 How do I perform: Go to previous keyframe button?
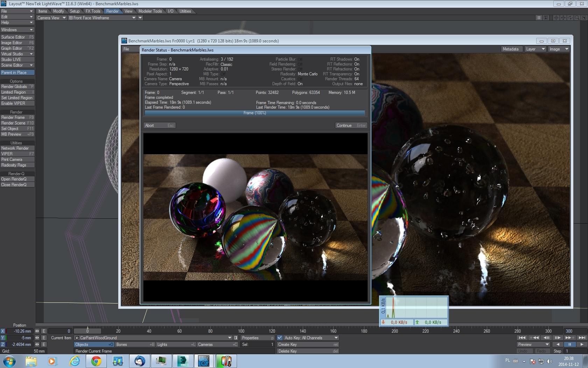coord(534,338)
